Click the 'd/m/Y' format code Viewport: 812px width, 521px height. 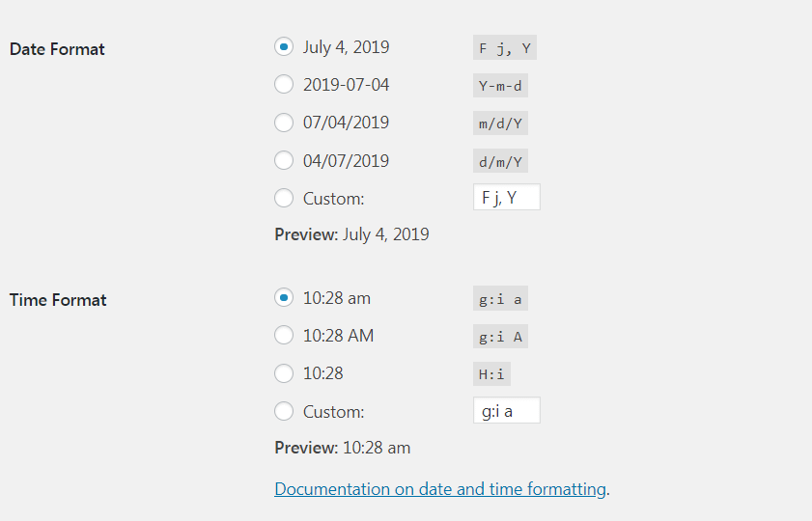point(499,162)
